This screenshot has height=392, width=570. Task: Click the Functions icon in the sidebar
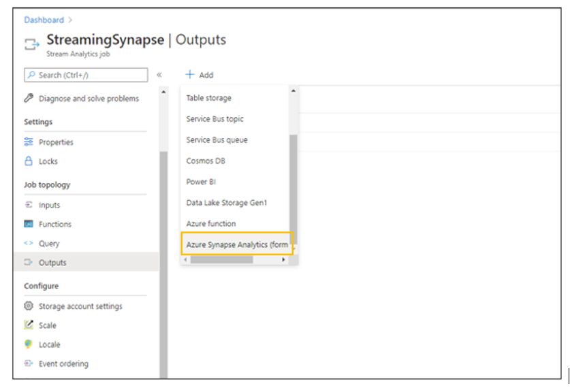click(x=29, y=224)
